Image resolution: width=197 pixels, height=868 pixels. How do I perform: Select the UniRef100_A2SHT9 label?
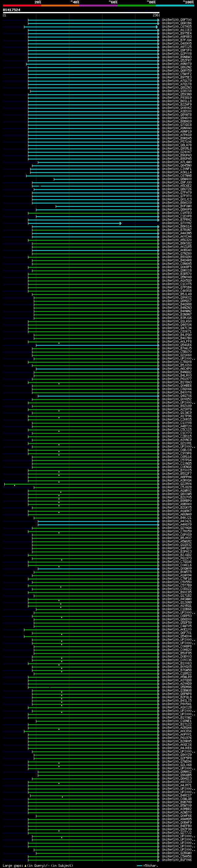click(x=176, y=410)
